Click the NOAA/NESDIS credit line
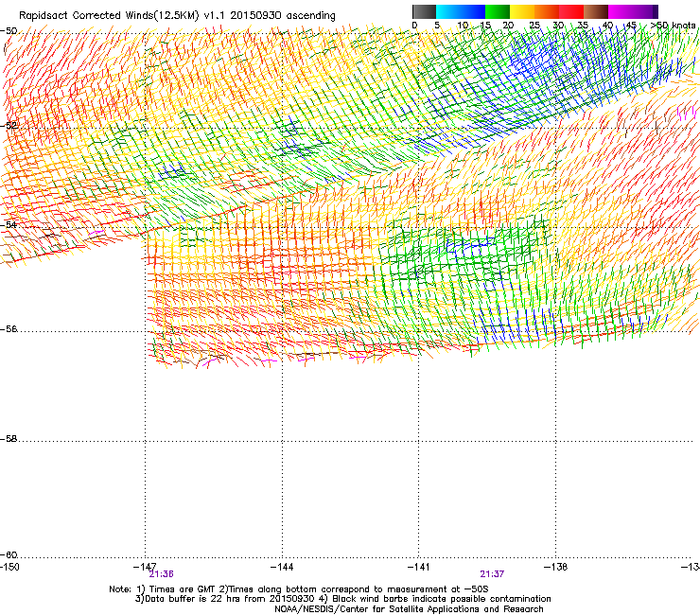The width and height of the screenshot is (700, 615). coord(409,609)
